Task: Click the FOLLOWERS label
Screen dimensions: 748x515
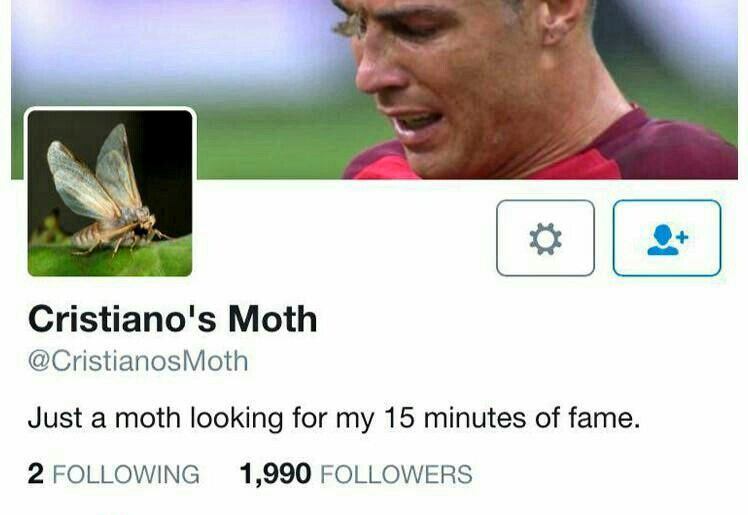Action: click(396, 474)
